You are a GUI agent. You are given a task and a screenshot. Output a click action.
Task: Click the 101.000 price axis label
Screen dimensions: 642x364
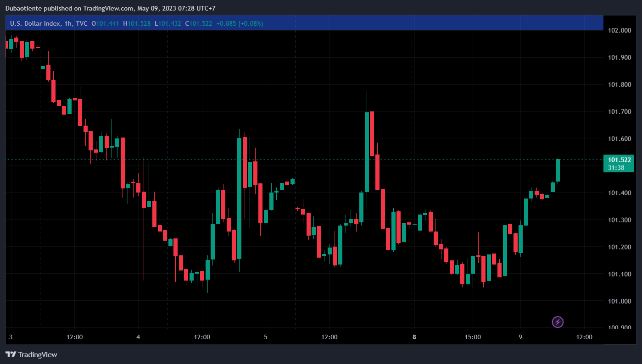tap(619, 301)
